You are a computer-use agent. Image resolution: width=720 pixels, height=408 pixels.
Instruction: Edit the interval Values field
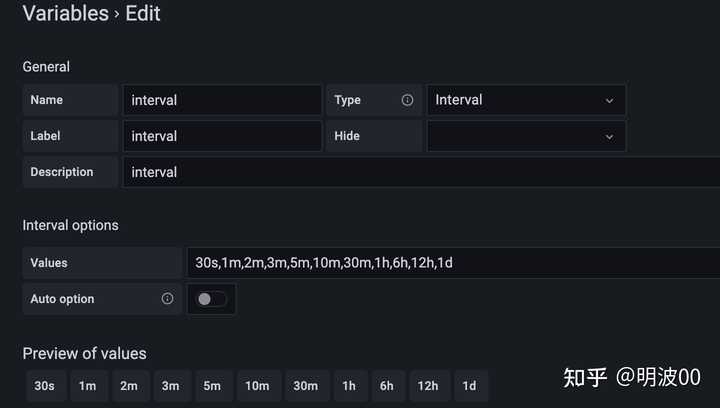coord(450,263)
